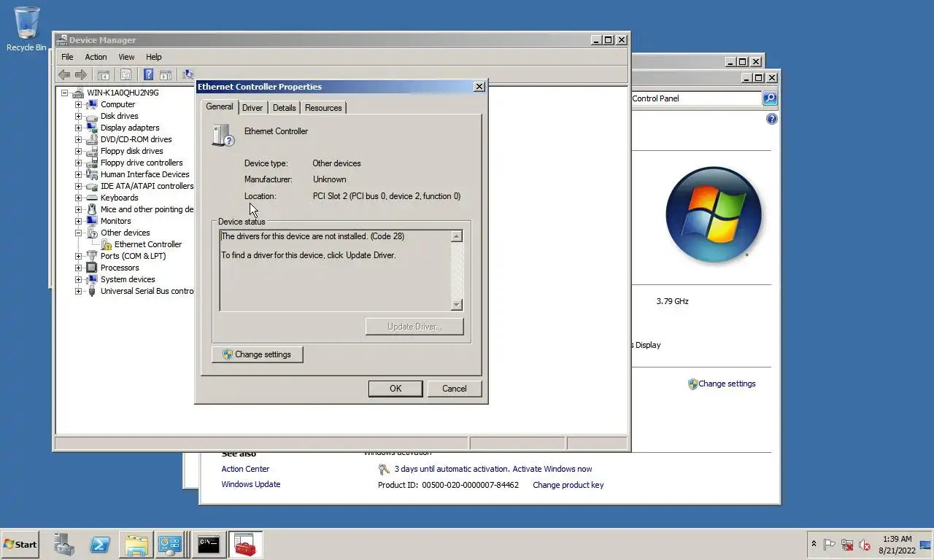This screenshot has height=560, width=934.
Task: Select the General tab
Action: click(x=219, y=106)
